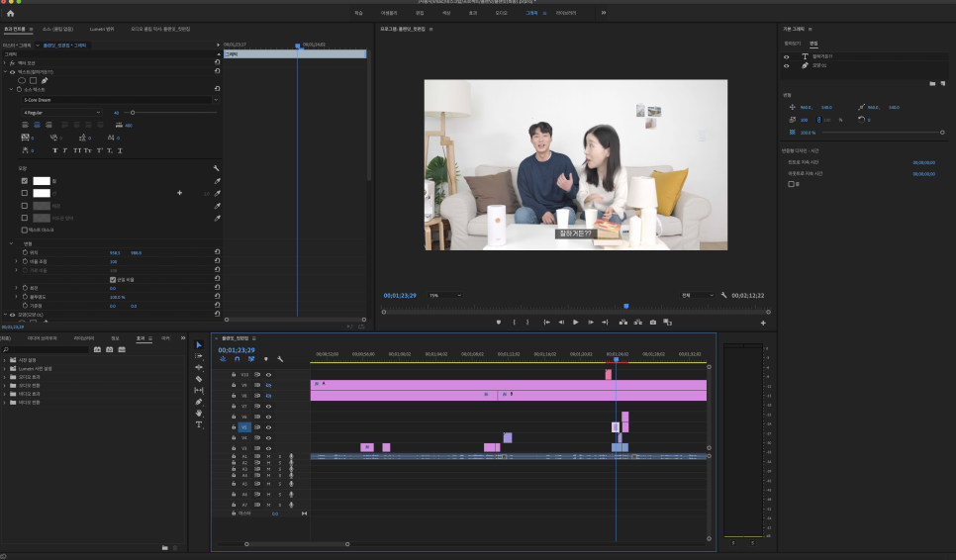This screenshot has height=560, width=956.
Task: Switch to Audio workspace tab
Action: coord(501,13)
